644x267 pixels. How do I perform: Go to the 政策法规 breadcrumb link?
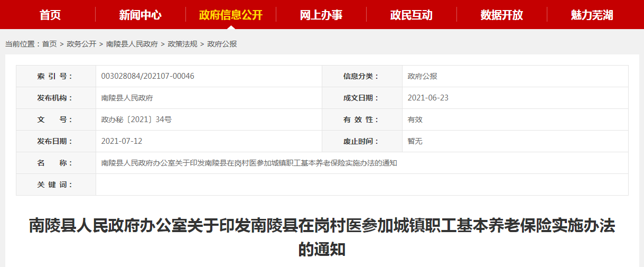[182, 44]
